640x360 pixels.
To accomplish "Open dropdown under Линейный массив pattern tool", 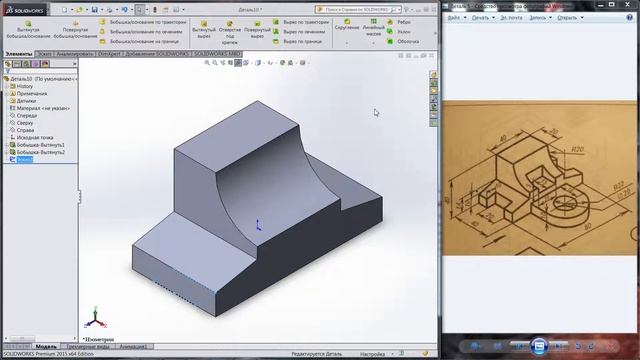I will [373, 43].
